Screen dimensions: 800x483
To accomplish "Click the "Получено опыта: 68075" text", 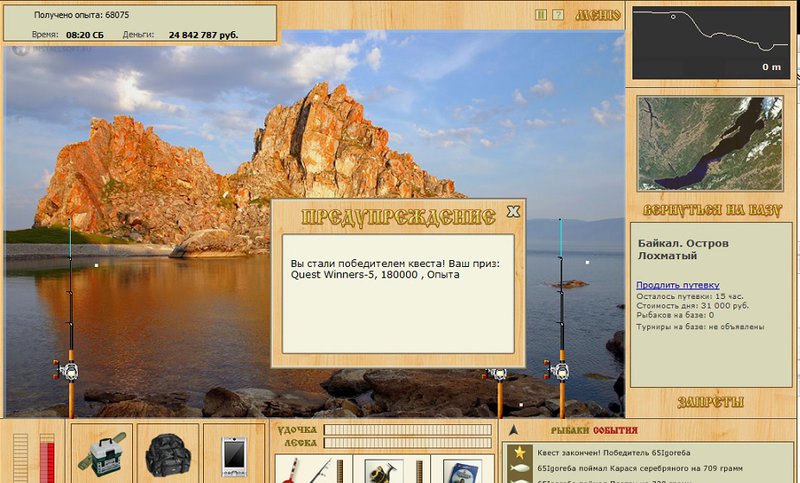I will 82,15.
